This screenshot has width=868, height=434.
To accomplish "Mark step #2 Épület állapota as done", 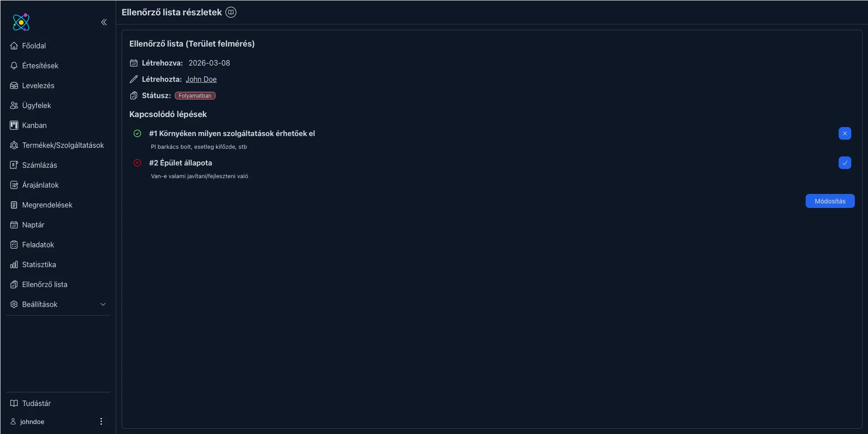I will pyautogui.click(x=845, y=163).
